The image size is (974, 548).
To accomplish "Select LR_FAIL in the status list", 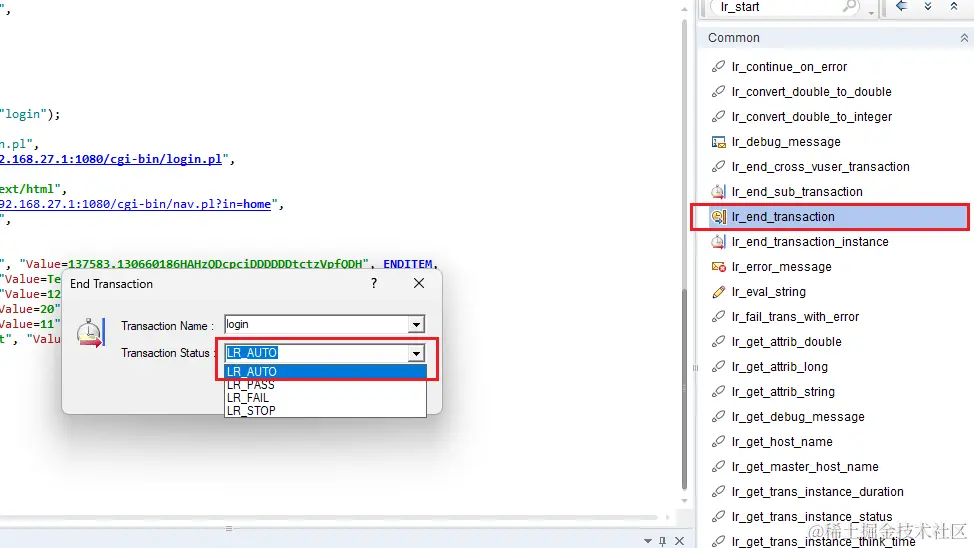I will 325,398.
